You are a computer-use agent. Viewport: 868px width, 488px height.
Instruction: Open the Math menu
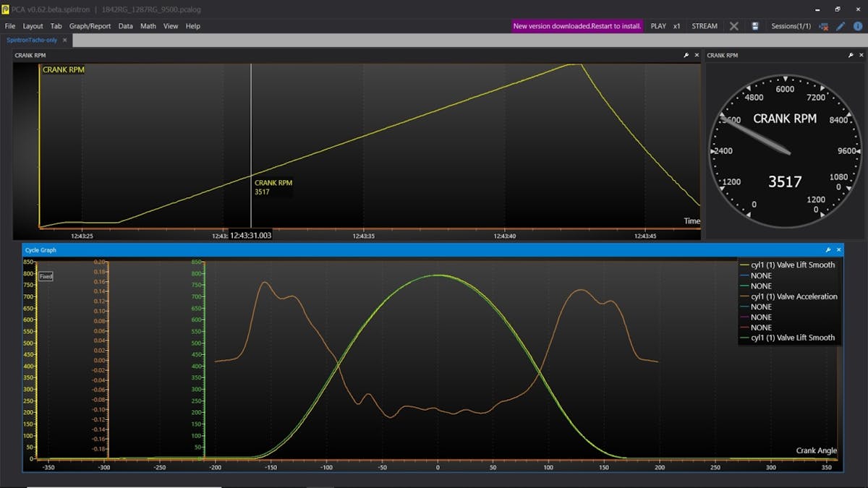(x=148, y=26)
